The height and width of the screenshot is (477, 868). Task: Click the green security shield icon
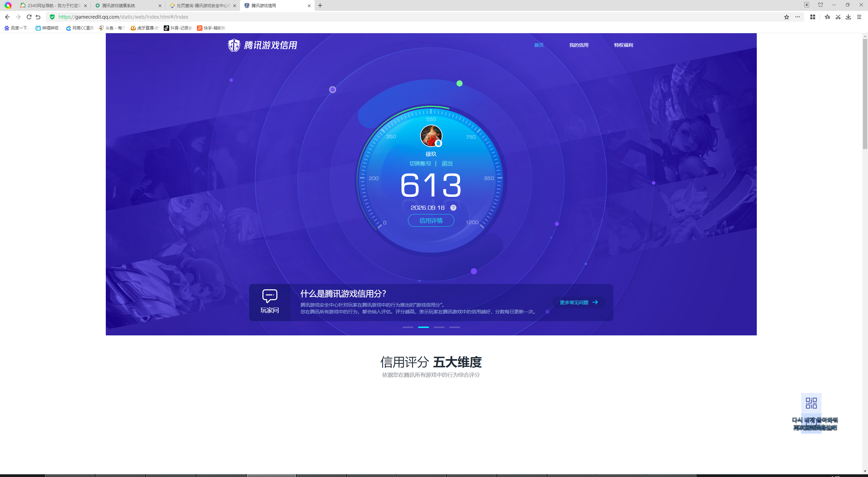(52, 17)
